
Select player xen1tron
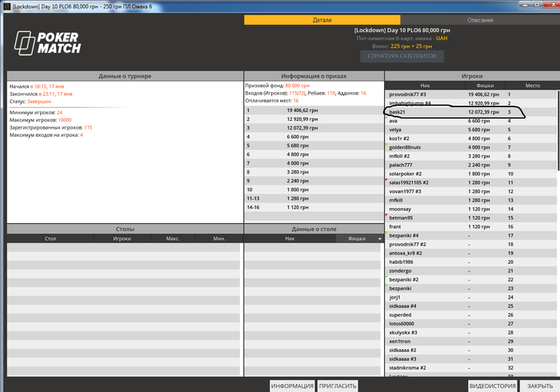pyautogui.click(x=470, y=342)
